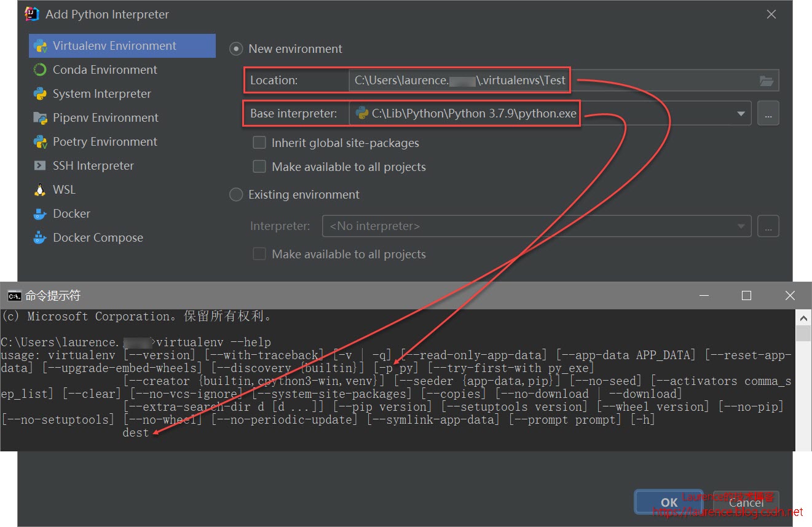
Task: Click the Cancel button
Action: [745, 502]
